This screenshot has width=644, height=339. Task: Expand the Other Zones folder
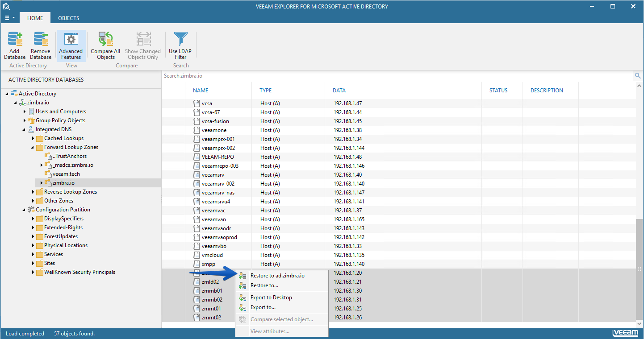click(33, 201)
